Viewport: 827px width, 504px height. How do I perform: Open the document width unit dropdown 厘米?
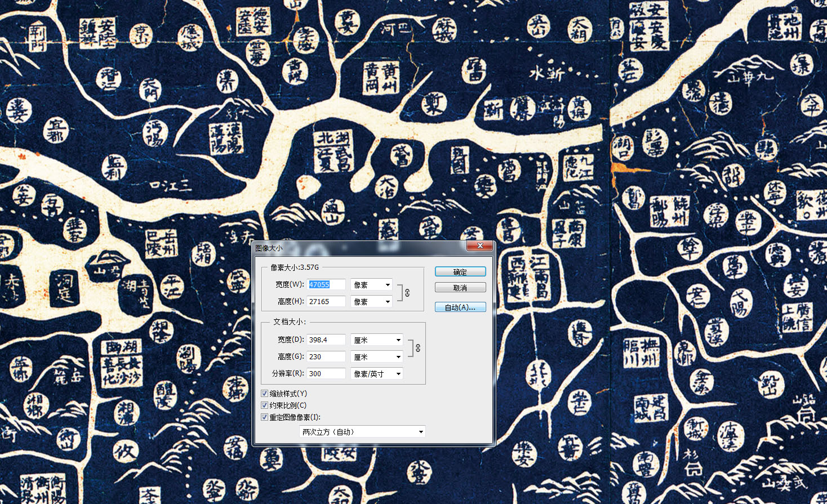[x=377, y=340]
